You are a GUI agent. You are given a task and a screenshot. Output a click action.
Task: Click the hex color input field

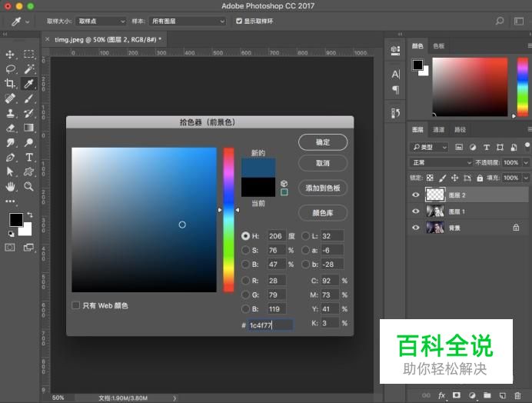click(271, 325)
